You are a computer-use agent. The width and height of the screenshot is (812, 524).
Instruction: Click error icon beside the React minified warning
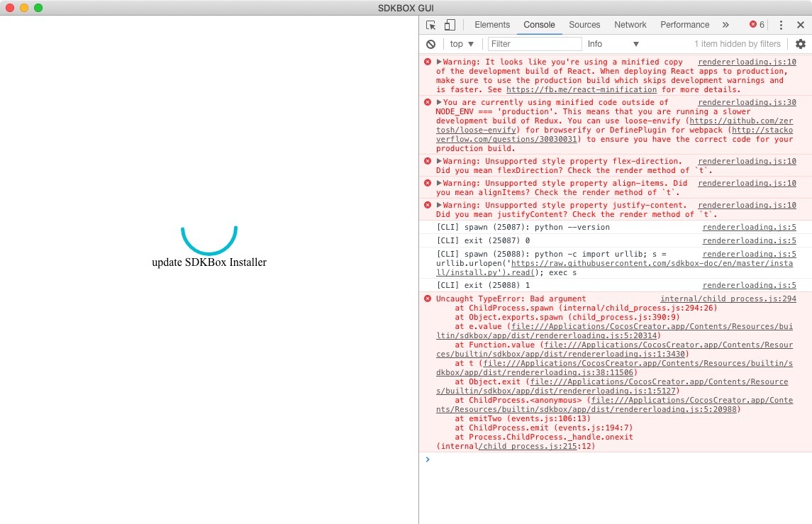pyautogui.click(x=427, y=62)
